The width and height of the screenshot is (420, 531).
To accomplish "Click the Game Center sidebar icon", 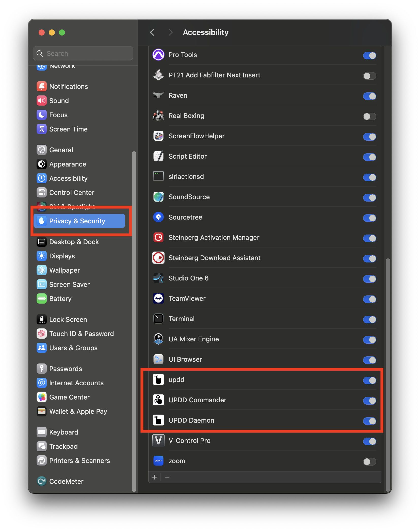I will click(x=42, y=397).
